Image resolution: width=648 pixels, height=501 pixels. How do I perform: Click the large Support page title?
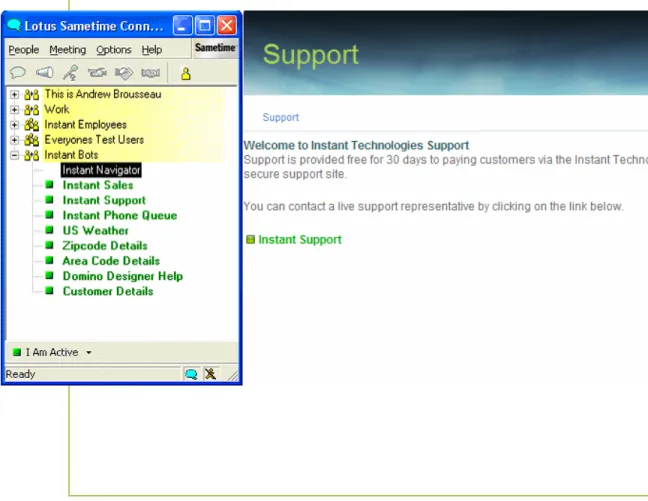[311, 55]
